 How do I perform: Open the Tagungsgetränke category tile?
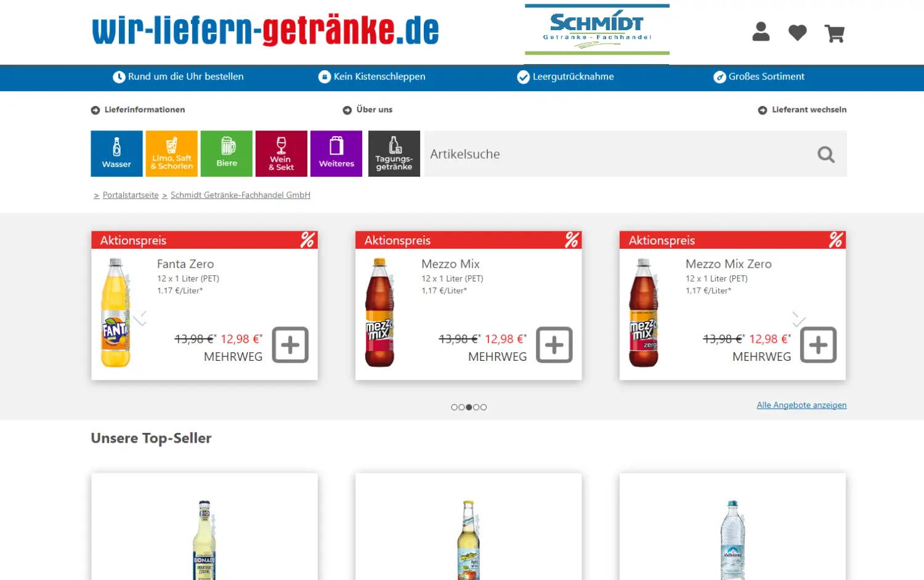pos(394,153)
